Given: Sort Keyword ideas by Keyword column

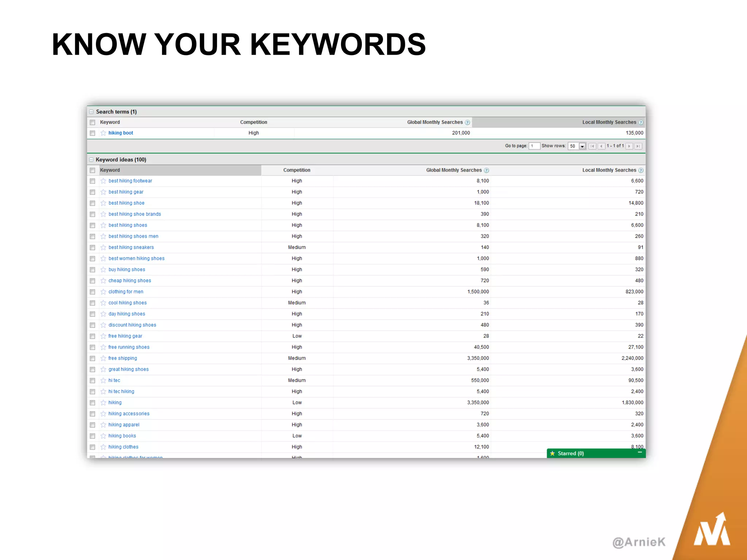Looking at the screenshot, I should click(110, 170).
